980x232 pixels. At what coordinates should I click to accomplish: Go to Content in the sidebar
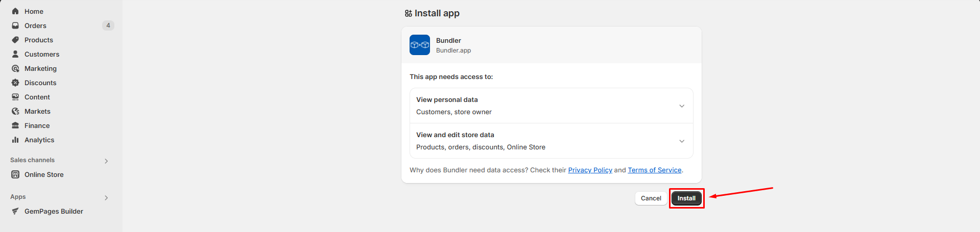(37, 97)
